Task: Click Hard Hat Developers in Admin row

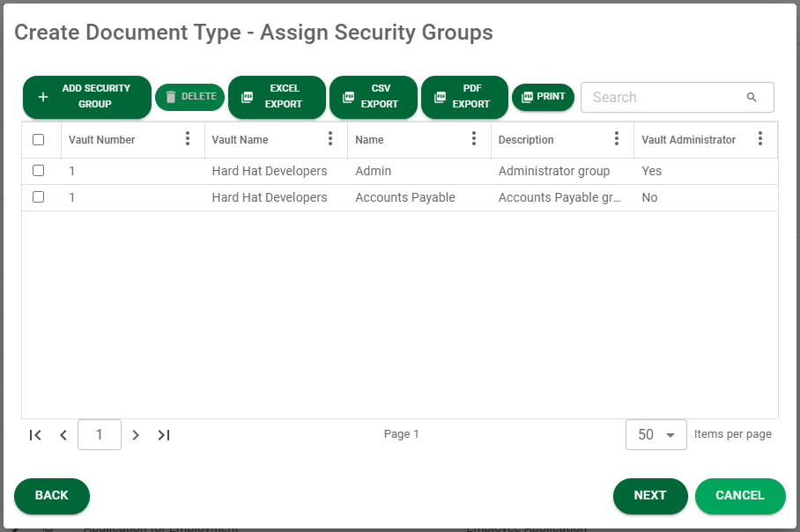Action: (270, 171)
